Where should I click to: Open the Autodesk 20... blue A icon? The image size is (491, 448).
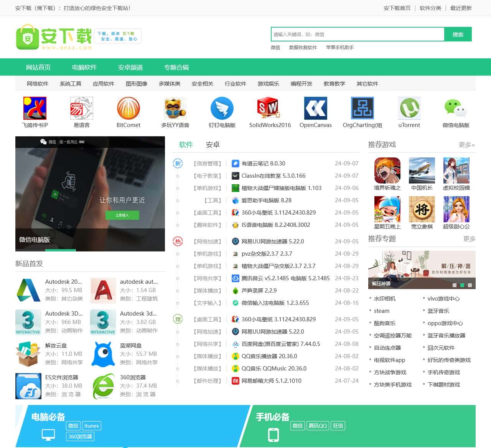(28, 290)
